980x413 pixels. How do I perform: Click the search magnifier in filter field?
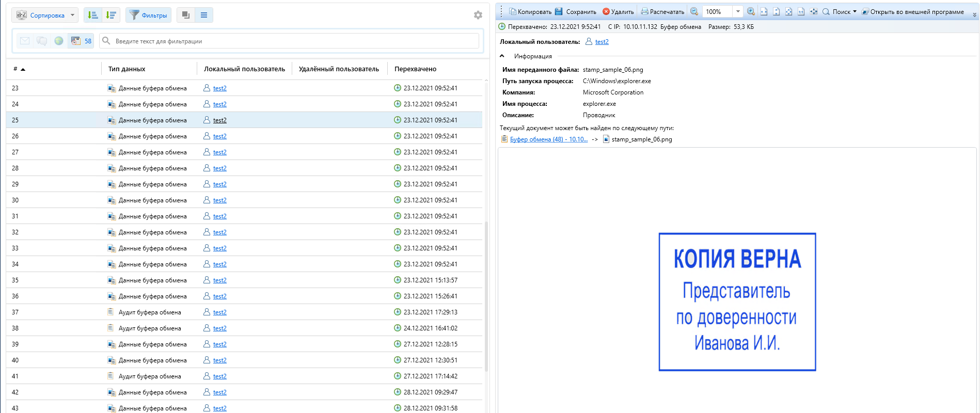(x=106, y=41)
